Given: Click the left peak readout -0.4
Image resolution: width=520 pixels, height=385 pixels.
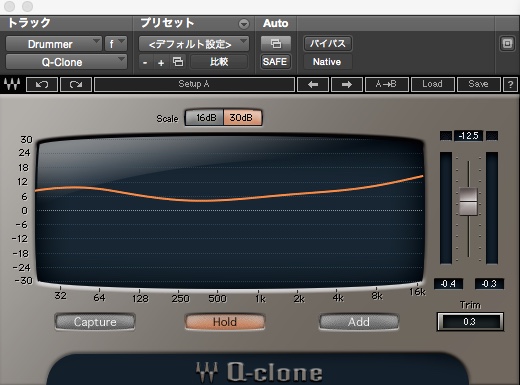Looking at the screenshot, I should pos(448,284).
